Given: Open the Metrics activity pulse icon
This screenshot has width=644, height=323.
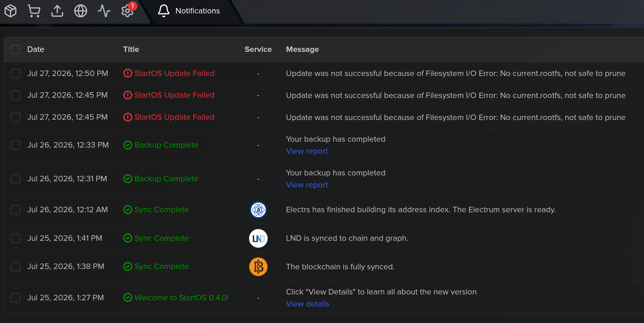Looking at the screenshot, I should (x=104, y=11).
